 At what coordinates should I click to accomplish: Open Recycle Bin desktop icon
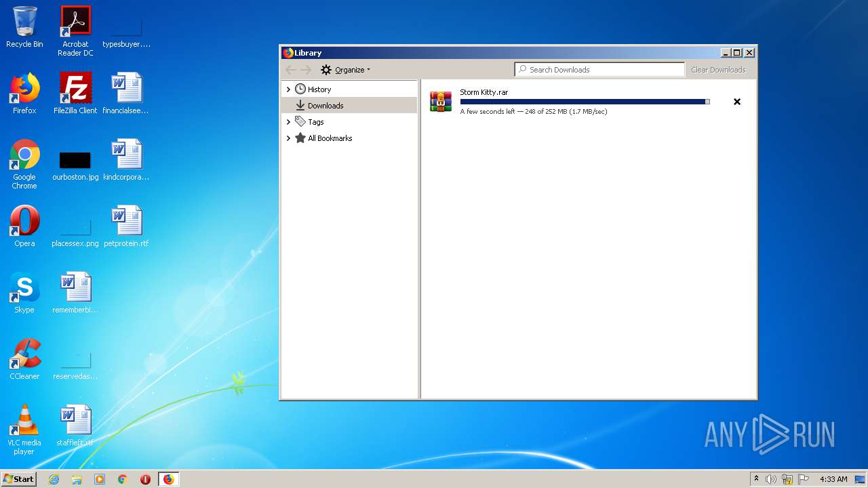[24, 27]
